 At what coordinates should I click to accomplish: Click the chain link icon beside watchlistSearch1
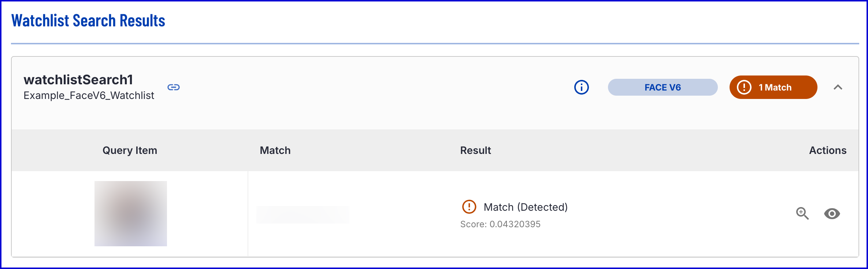coord(174,87)
